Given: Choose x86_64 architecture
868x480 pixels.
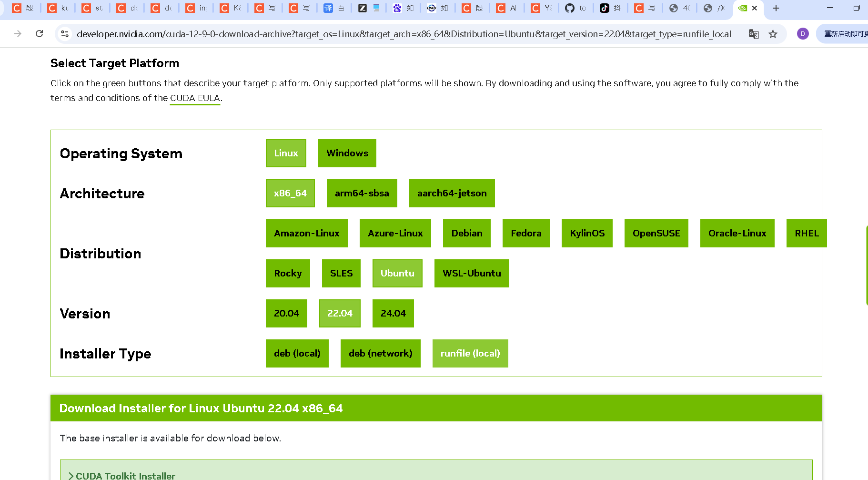Looking at the screenshot, I should (290, 193).
